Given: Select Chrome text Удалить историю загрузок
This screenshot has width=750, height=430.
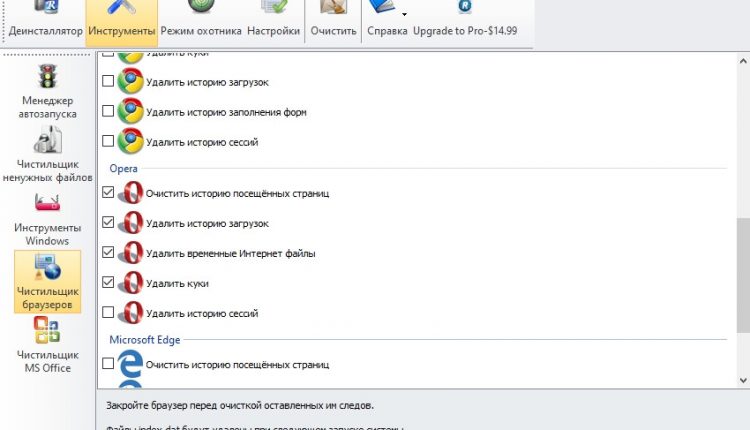Looking at the screenshot, I should (x=207, y=82).
